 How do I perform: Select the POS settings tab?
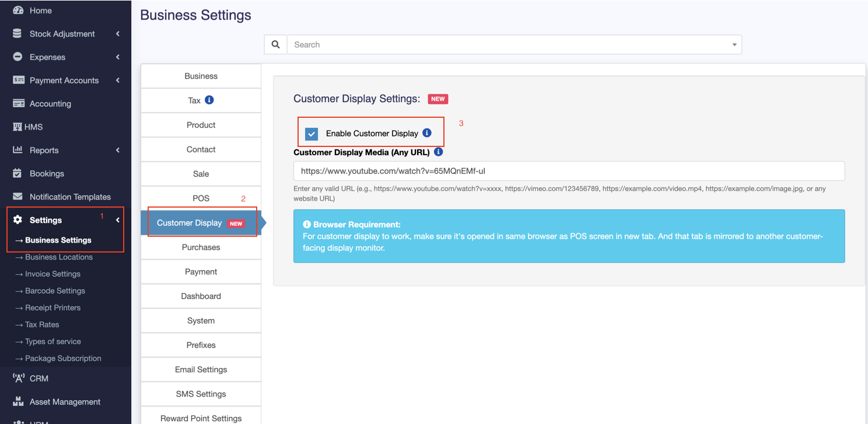click(201, 198)
